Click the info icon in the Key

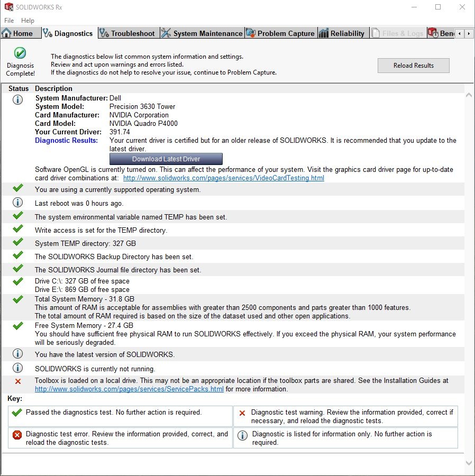click(x=242, y=435)
